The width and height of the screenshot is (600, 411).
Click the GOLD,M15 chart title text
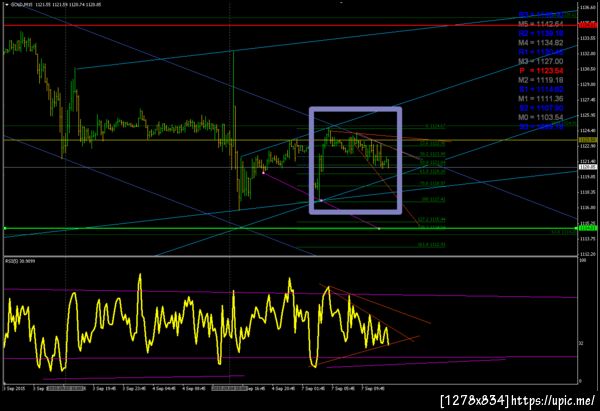click(x=20, y=5)
